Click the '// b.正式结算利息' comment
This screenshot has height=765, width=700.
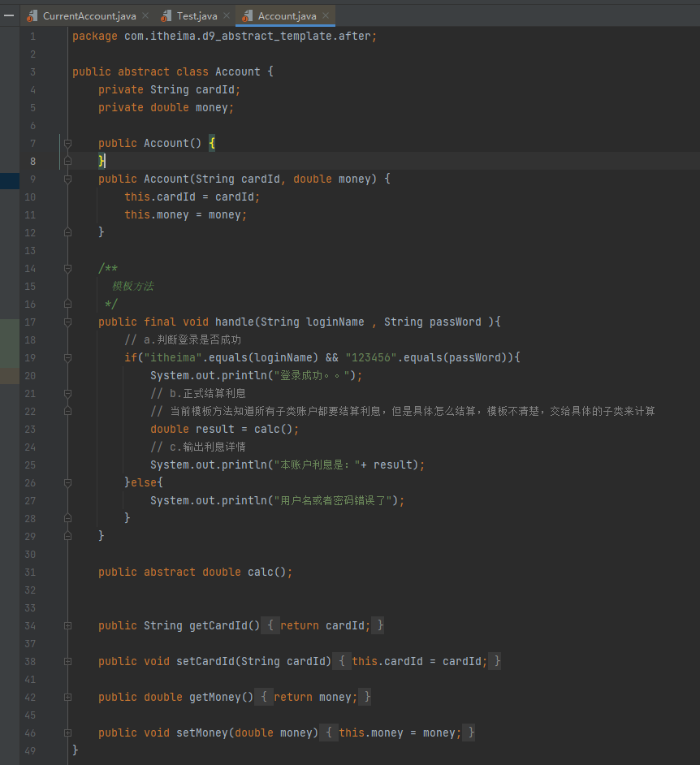pos(198,393)
